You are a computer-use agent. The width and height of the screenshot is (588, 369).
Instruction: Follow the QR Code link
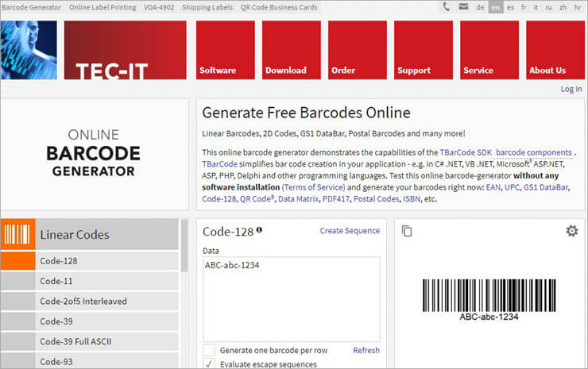coord(257,199)
